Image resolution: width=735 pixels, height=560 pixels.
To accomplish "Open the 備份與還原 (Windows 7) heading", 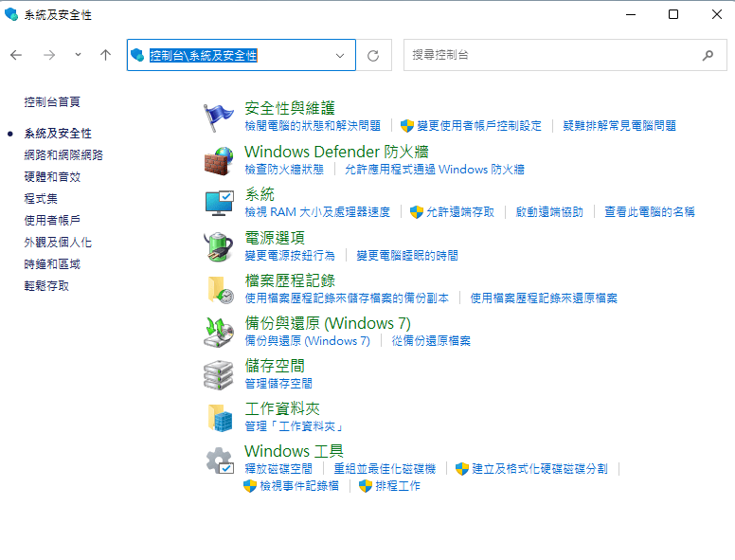I will pos(328,323).
